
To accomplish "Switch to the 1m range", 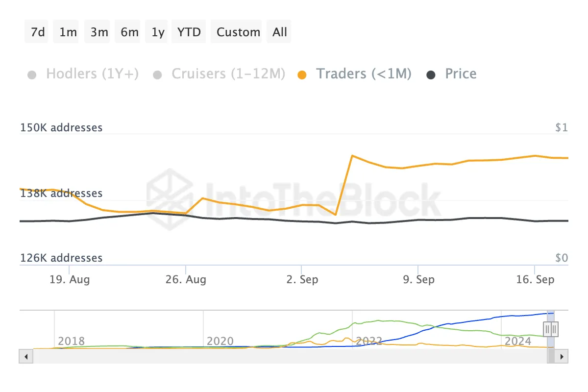I will pos(68,32).
